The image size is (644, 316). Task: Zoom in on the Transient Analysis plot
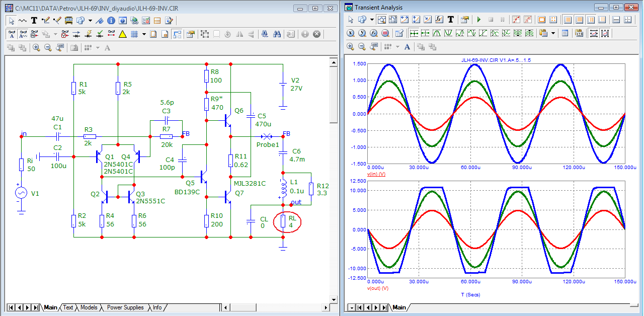click(350, 47)
